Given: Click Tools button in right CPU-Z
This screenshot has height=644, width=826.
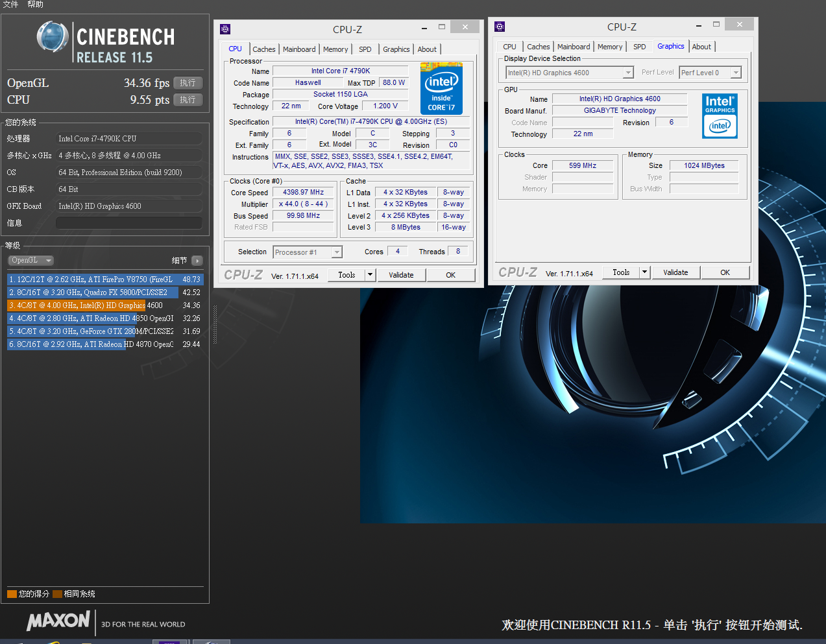Looking at the screenshot, I should coord(621,272).
